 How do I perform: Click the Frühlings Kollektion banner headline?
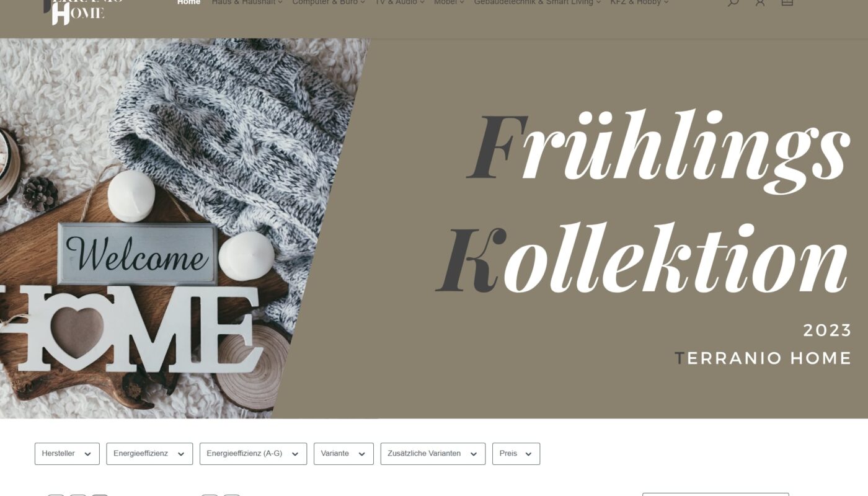tap(642, 203)
